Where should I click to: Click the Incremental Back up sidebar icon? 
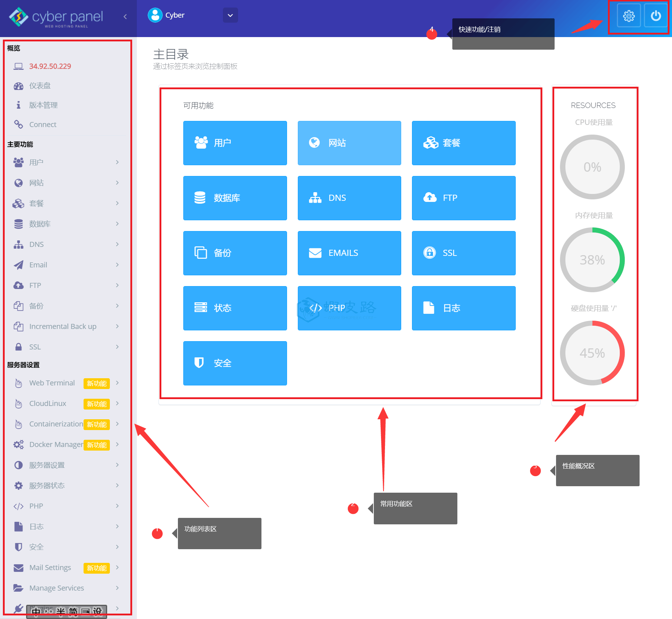point(18,326)
